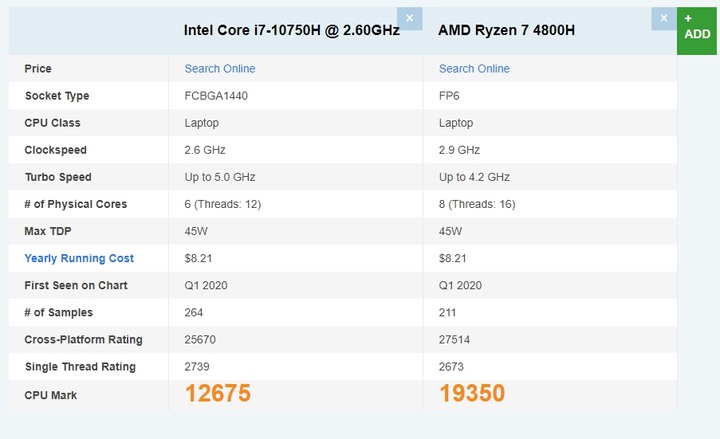720x439 pixels.
Task: Click the AMD CPU Mark score 19350
Action: [472, 394]
